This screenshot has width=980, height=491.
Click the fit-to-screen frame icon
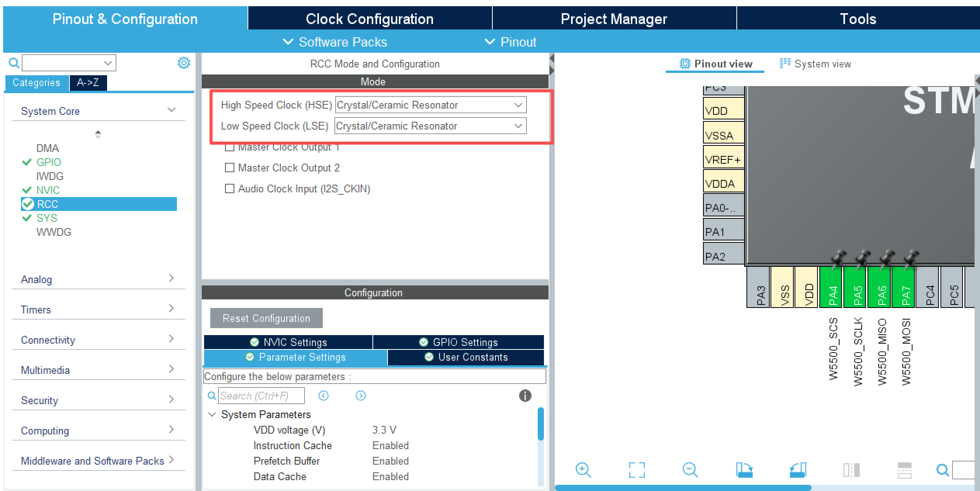(637, 470)
